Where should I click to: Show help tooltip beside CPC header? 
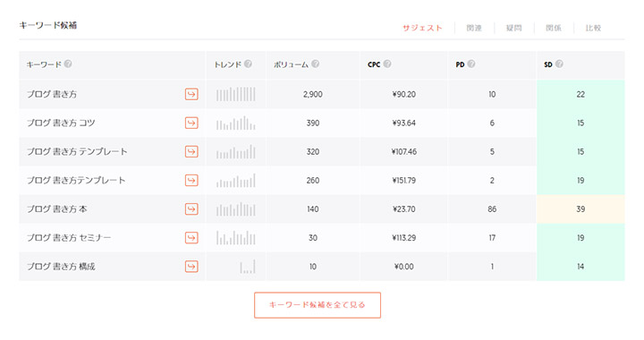pyautogui.click(x=387, y=64)
